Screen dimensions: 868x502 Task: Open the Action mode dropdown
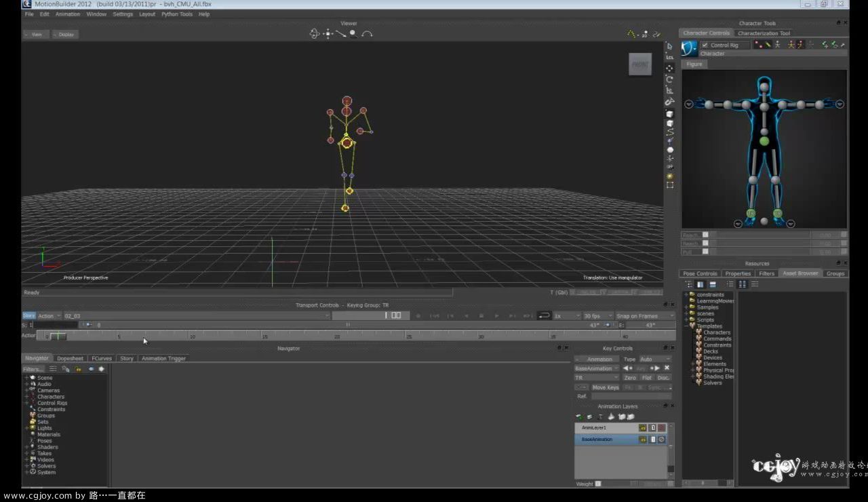[50, 315]
